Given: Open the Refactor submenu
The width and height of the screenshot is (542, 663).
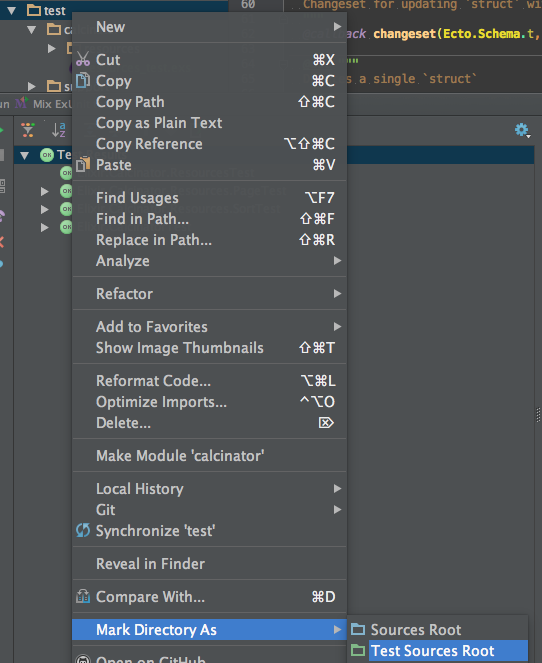Looking at the screenshot, I should (209, 294).
